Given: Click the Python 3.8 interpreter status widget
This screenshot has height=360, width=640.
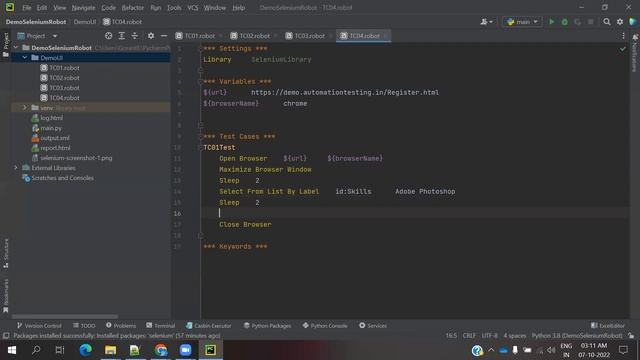Looking at the screenshot, I should tap(577, 336).
